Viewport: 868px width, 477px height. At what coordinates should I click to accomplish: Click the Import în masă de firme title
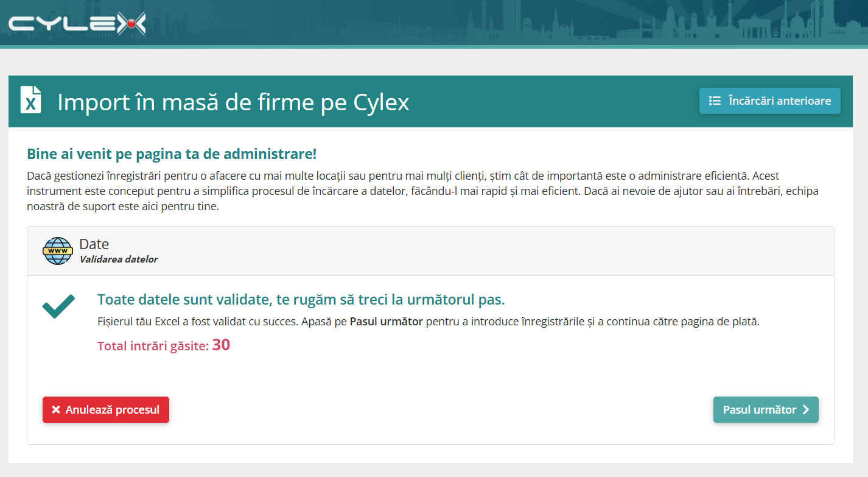(233, 102)
